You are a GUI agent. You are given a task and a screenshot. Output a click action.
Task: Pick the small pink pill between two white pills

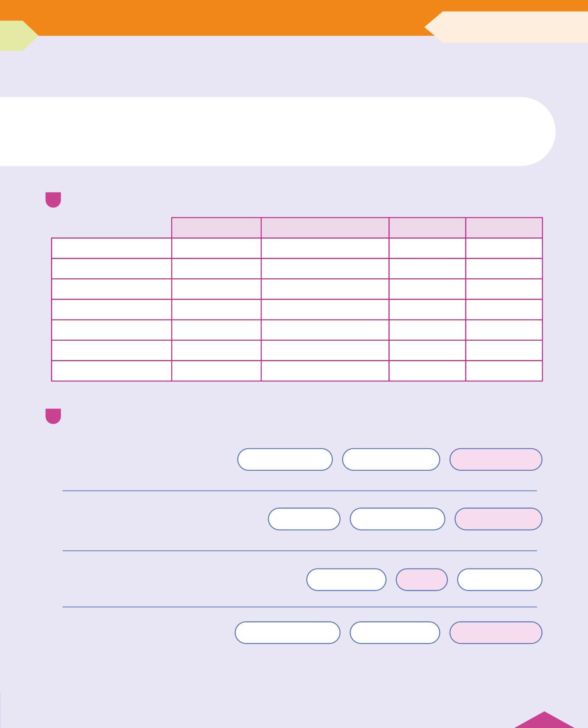(422, 579)
